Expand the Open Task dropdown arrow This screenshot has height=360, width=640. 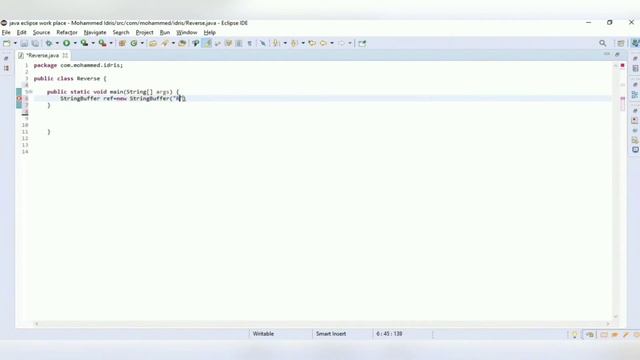173,43
